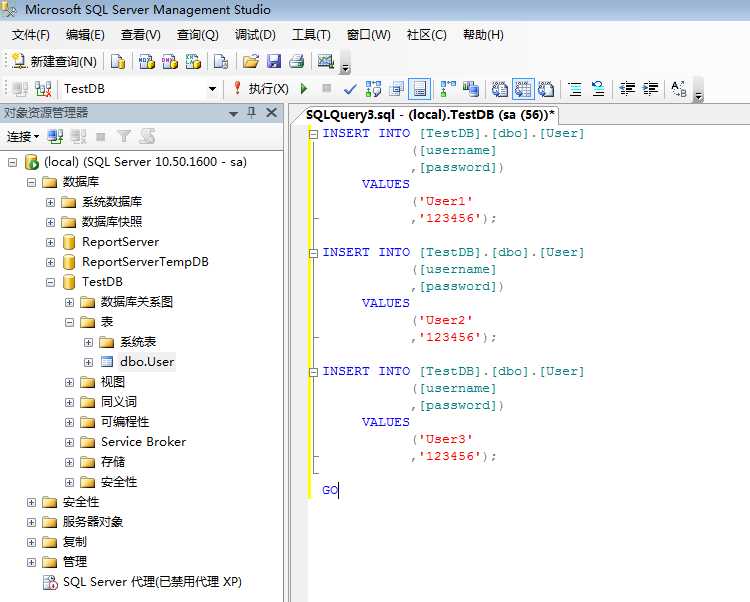Open Object Explorer window position dropdown arrow
Screen dimensions: 750x602
[233, 113]
